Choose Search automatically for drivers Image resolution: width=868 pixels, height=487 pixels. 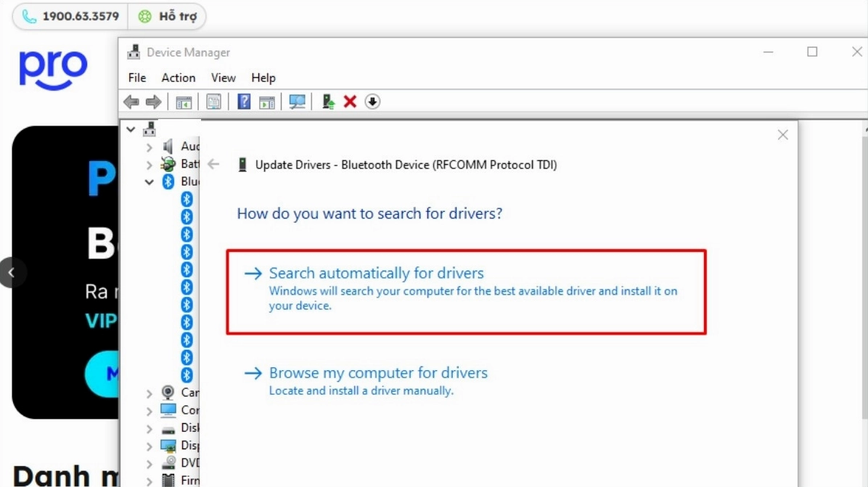click(376, 273)
